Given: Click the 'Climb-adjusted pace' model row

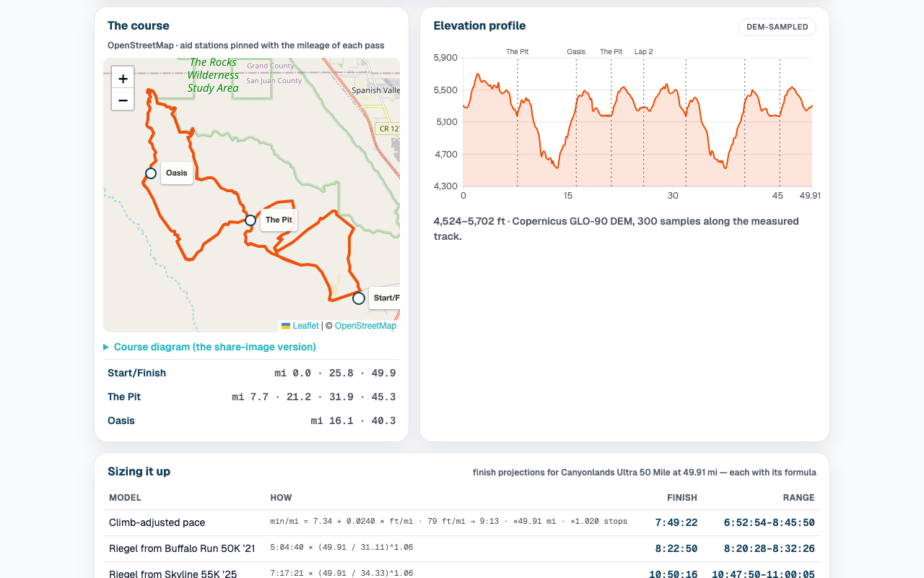Looking at the screenshot, I should [x=462, y=522].
